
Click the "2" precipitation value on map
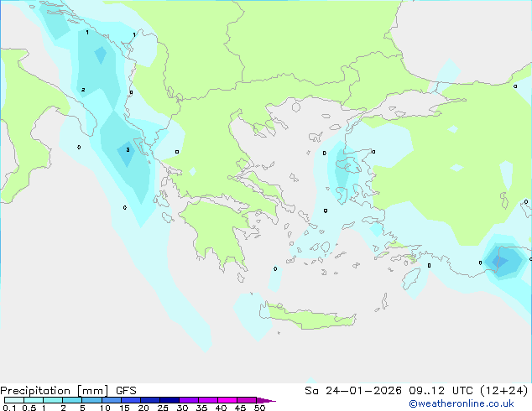83,90
